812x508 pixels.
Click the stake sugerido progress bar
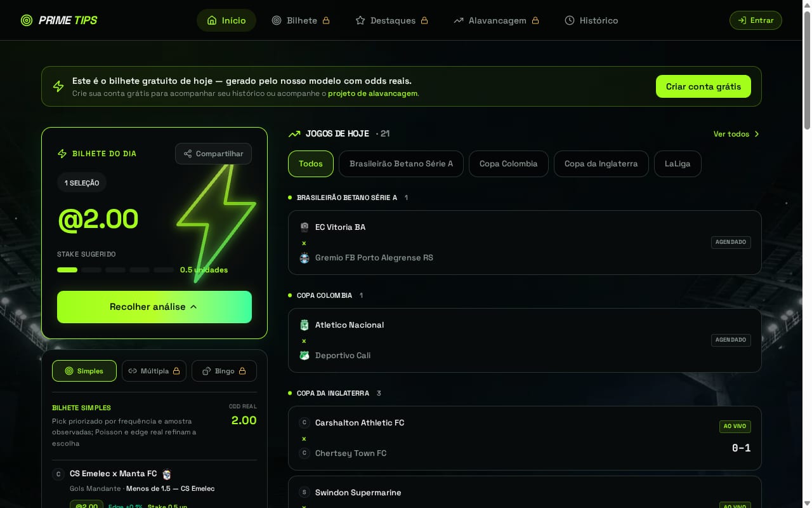(x=115, y=270)
